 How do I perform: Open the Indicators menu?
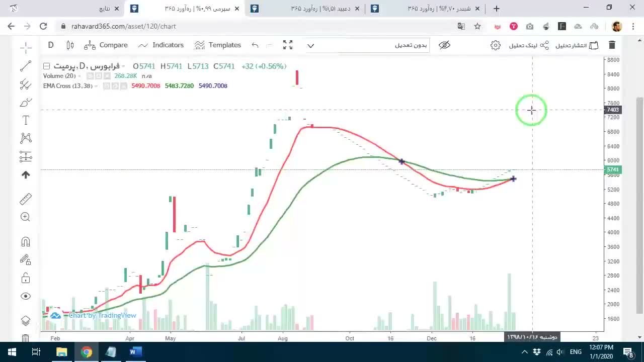[x=161, y=45]
